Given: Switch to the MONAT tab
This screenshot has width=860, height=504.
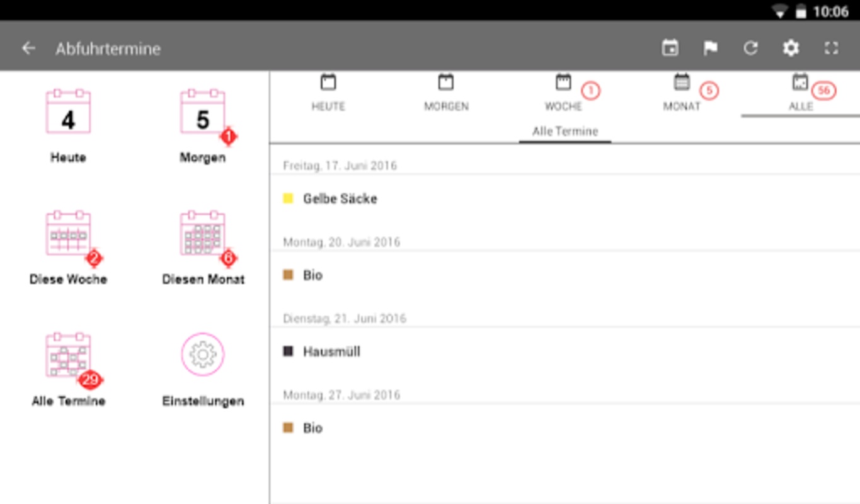Looking at the screenshot, I should click(682, 93).
